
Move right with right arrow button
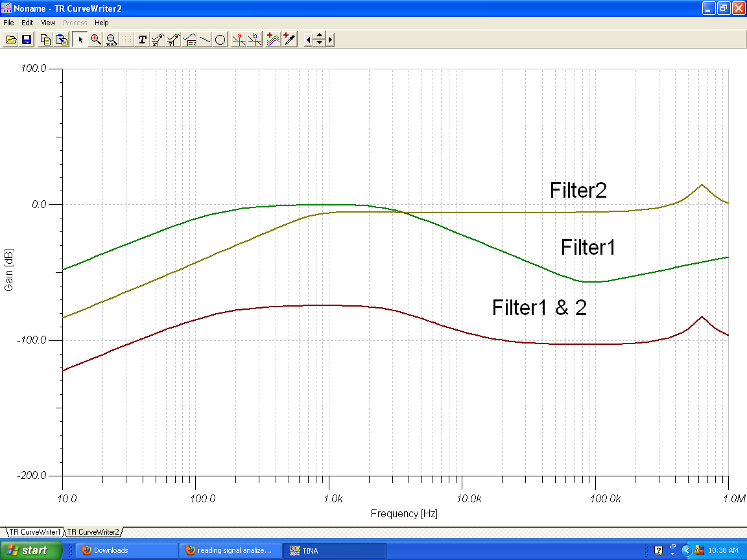(x=330, y=40)
